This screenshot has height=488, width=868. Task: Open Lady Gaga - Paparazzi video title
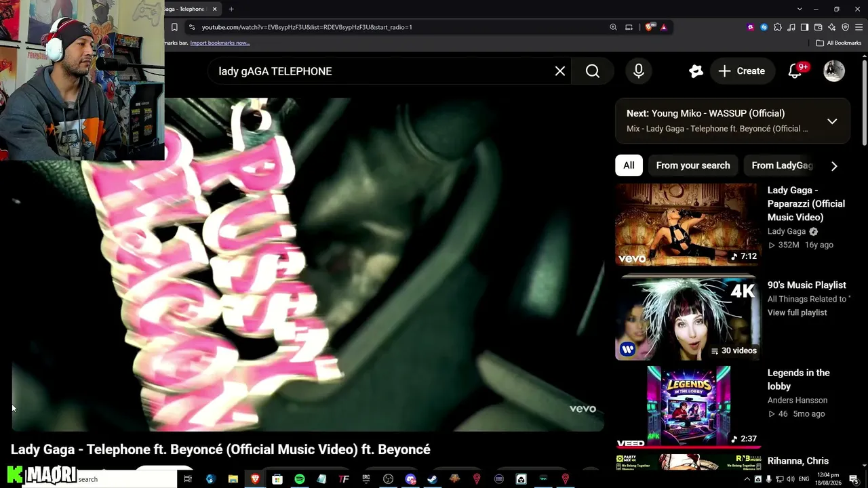[806, 203]
